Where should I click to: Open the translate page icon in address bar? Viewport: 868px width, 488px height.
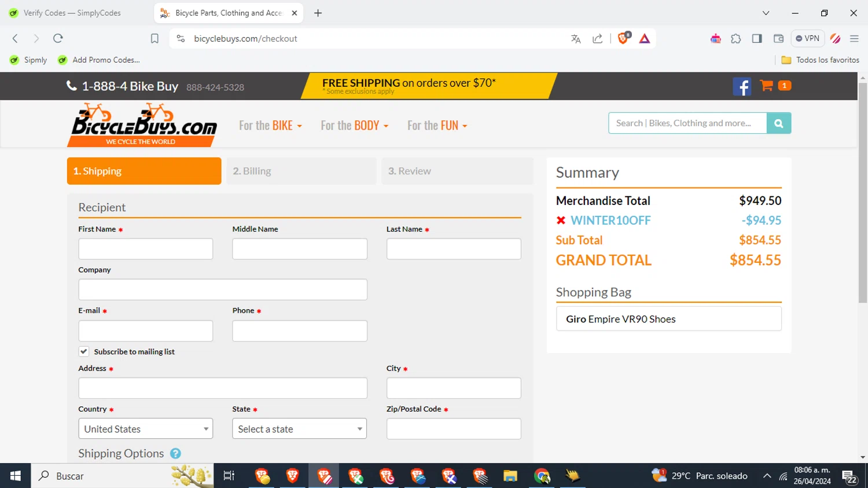pos(576,39)
